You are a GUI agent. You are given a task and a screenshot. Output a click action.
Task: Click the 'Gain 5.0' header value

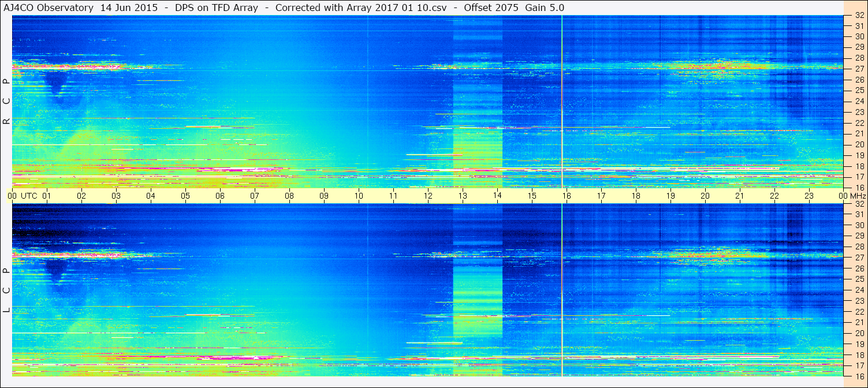(x=545, y=8)
